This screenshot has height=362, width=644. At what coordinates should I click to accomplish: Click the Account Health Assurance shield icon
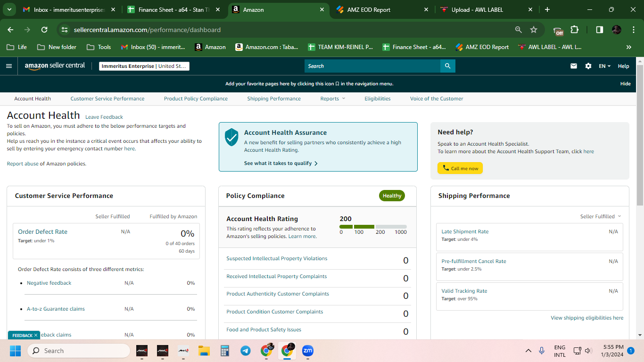point(231,137)
